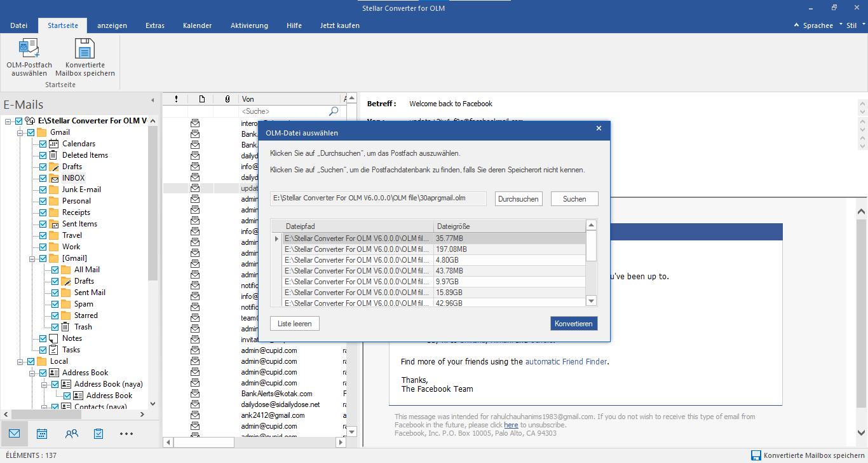Click Konvertierte Mailbox speichern ribbon icon

pos(85,49)
